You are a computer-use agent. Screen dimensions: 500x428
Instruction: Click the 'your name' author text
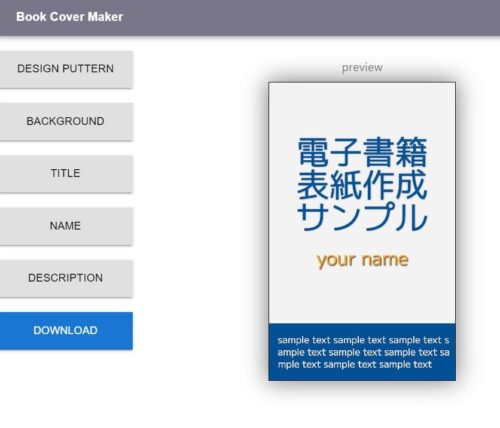tap(362, 260)
